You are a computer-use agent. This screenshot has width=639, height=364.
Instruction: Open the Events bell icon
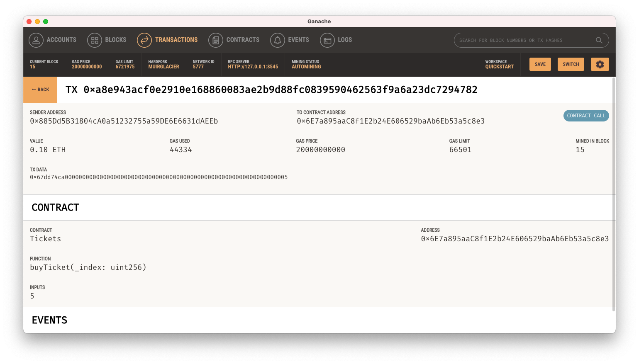pyautogui.click(x=278, y=40)
